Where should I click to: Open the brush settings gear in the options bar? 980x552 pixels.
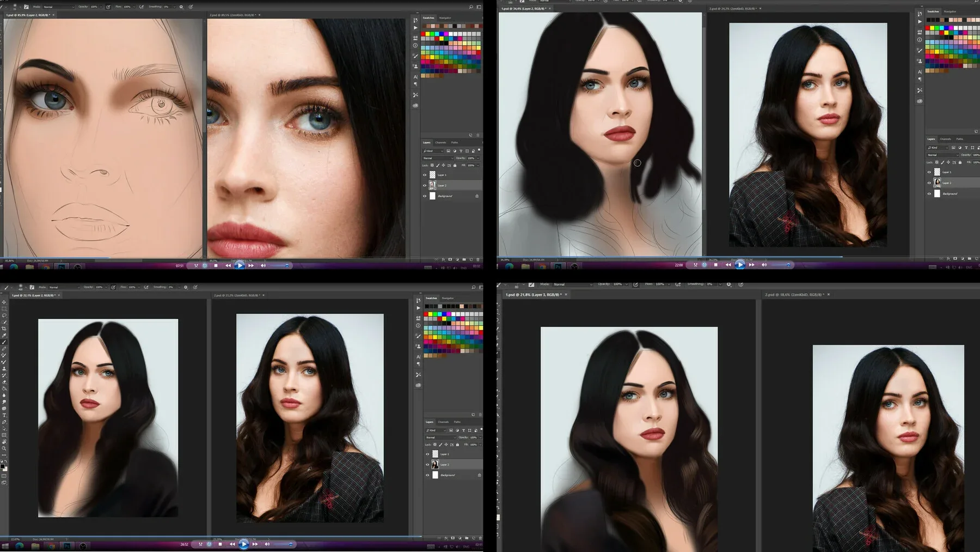pos(186,287)
